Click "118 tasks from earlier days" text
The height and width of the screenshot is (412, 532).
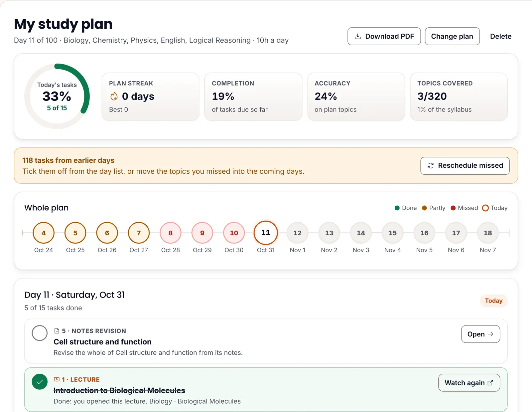click(x=68, y=160)
